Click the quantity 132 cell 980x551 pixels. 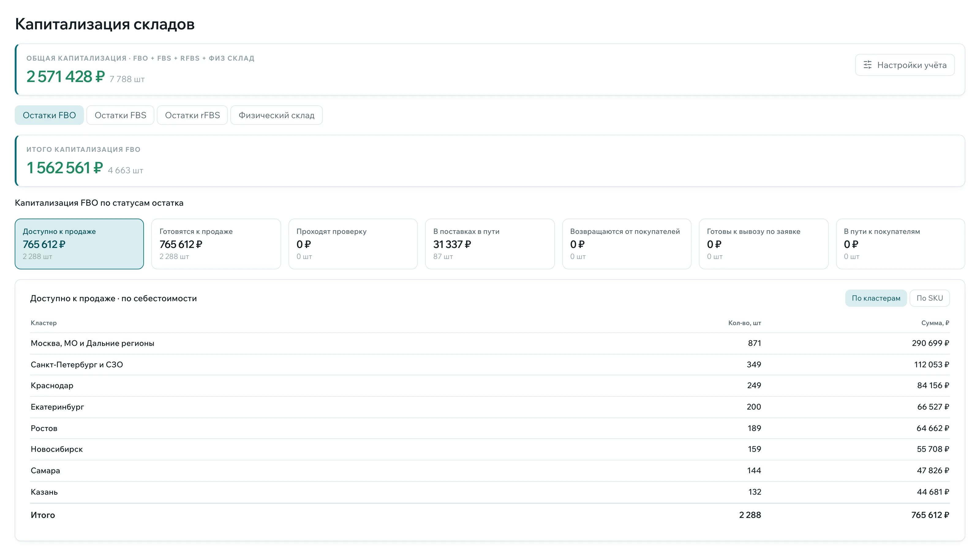[754, 492]
